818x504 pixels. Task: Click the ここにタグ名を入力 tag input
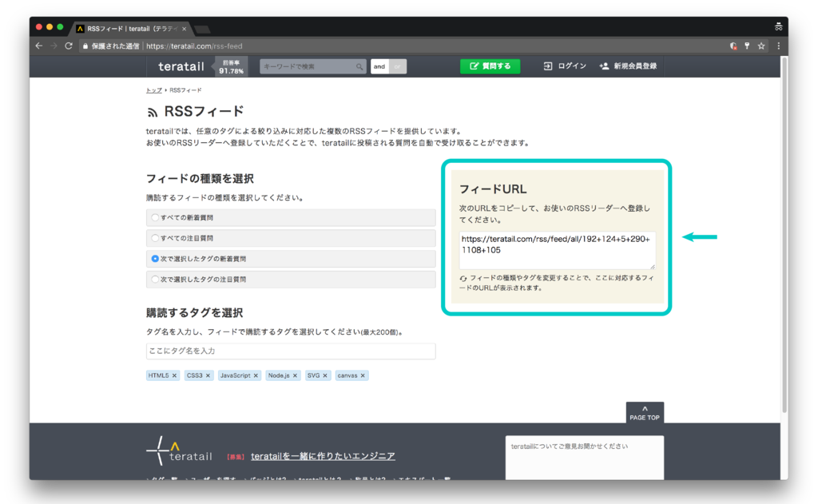[291, 351]
